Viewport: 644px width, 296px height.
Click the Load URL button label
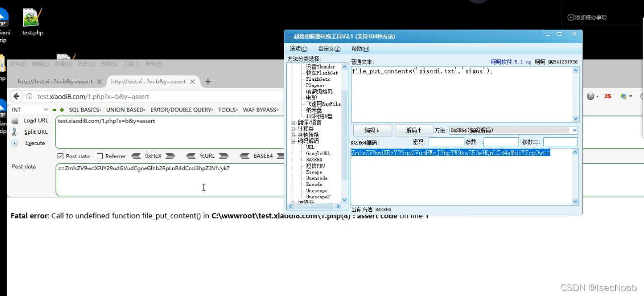(x=36, y=121)
